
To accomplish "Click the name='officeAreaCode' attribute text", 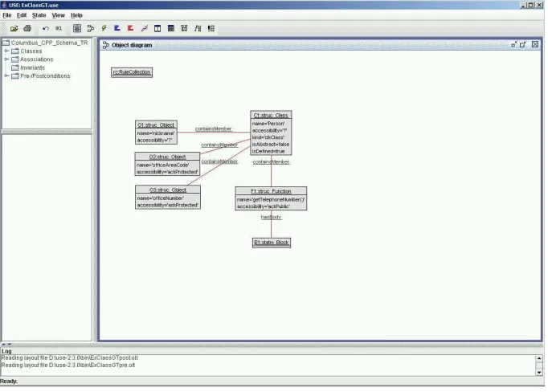I will (163, 165).
